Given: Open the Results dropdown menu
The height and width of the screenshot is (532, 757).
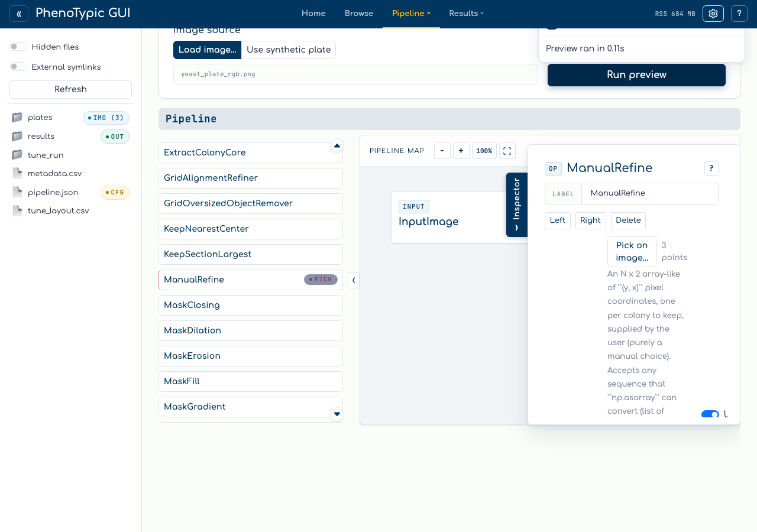Looking at the screenshot, I should (x=466, y=14).
